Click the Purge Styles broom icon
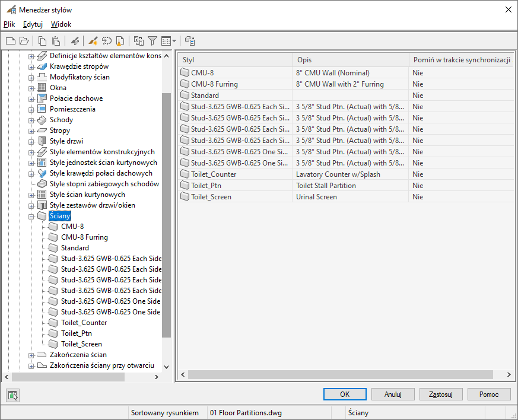Screen dimensions: 518x420 120,41
